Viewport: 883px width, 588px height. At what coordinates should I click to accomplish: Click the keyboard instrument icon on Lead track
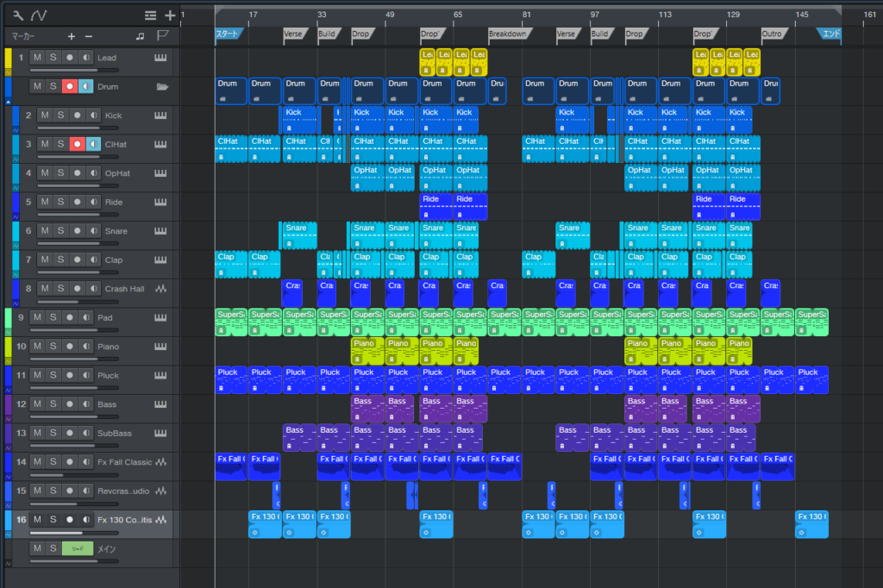coord(160,58)
